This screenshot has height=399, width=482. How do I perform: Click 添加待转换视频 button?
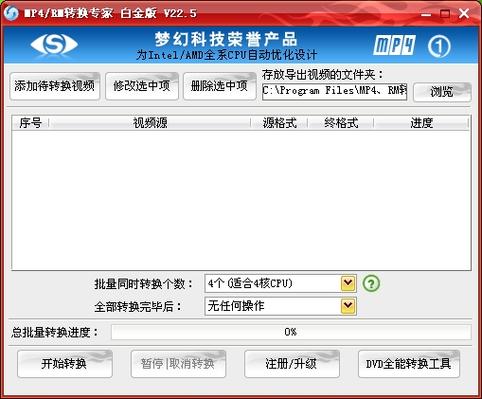[x=55, y=86]
